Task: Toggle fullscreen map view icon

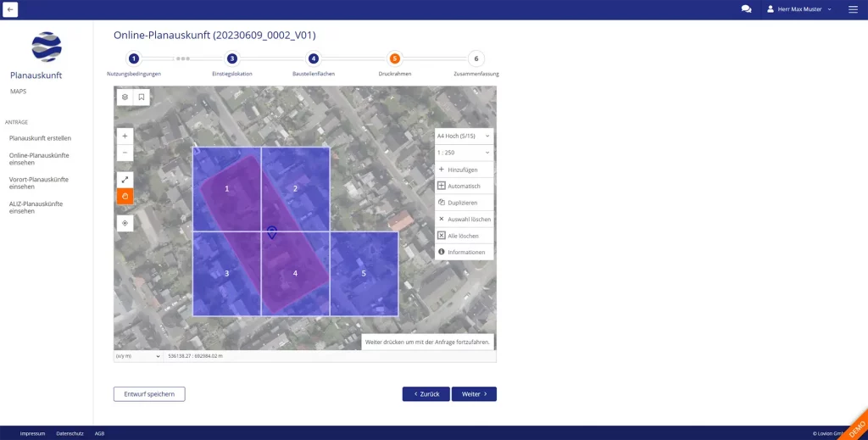Action: click(x=125, y=180)
